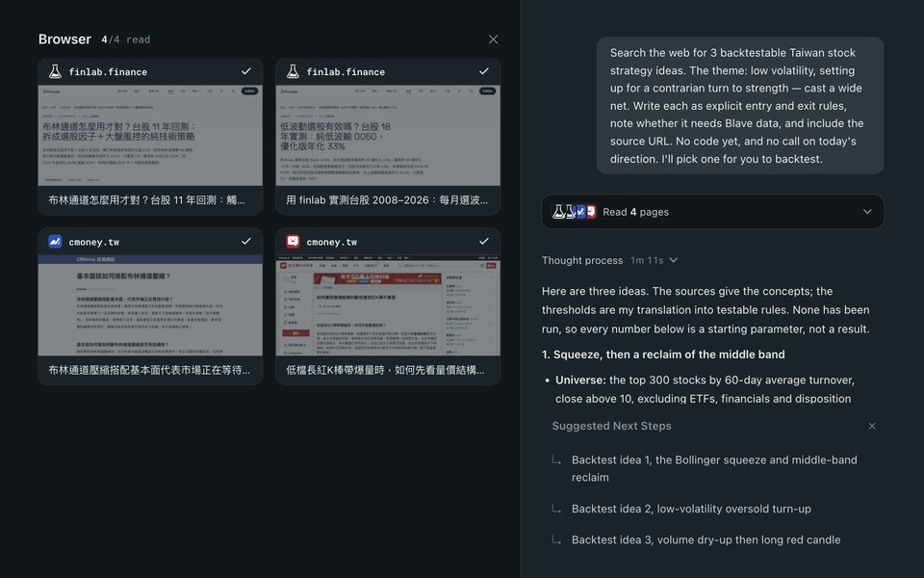Screen dimensions: 924x578
Task: Click the Thought process label
Action: [x=582, y=260]
